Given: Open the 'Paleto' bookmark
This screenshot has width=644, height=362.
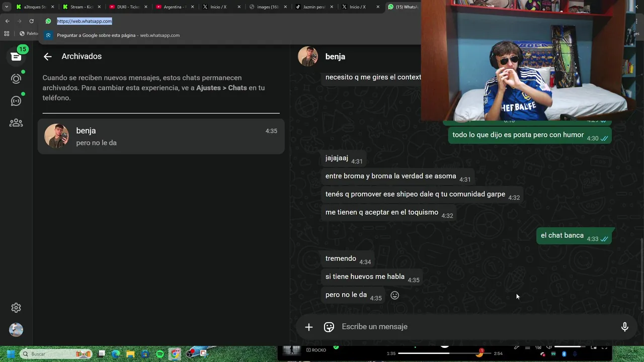Looking at the screenshot, I should point(29,34).
